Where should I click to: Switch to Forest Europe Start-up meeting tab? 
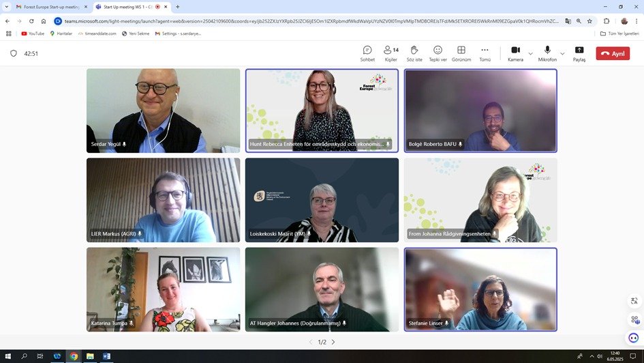tap(51, 7)
